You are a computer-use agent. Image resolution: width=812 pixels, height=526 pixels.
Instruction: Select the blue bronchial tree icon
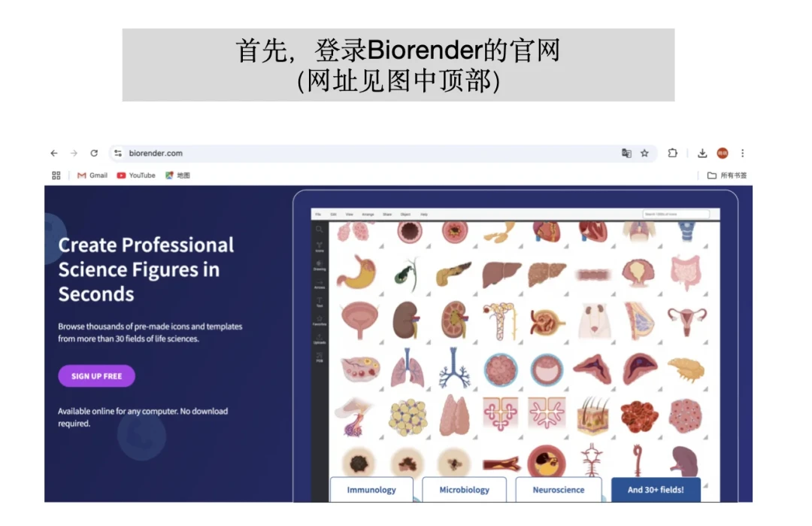(x=454, y=368)
